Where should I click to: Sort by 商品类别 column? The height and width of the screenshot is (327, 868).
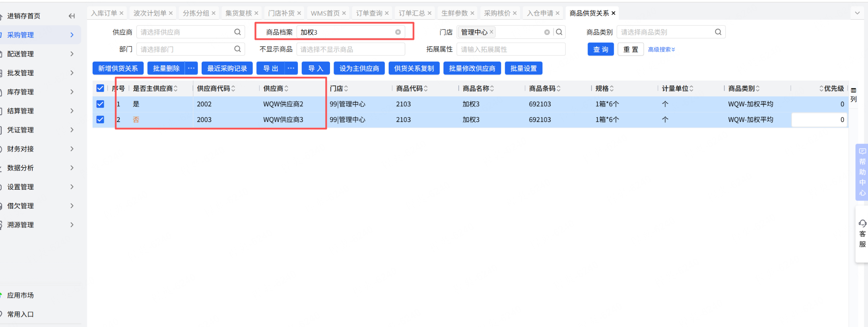click(x=758, y=89)
